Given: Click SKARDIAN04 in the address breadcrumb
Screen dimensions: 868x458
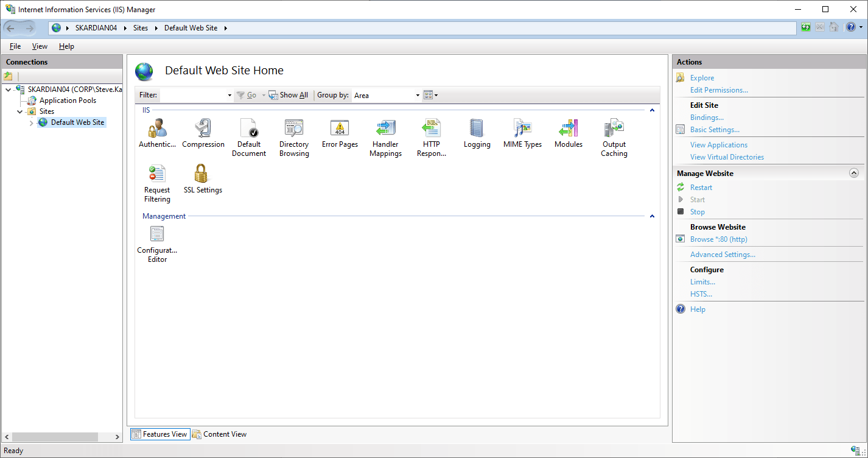Looking at the screenshot, I should point(96,28).
